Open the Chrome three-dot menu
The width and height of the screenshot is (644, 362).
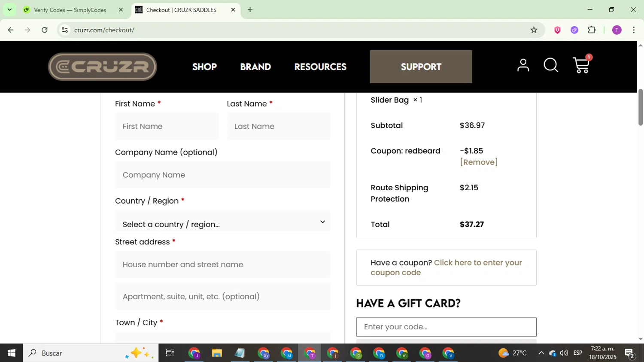tap(634, 30)
